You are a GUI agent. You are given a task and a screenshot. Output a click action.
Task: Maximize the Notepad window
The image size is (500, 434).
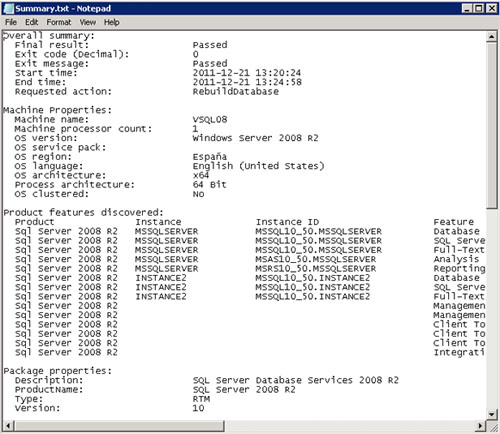pyautogui.click(x=479, y=8)
